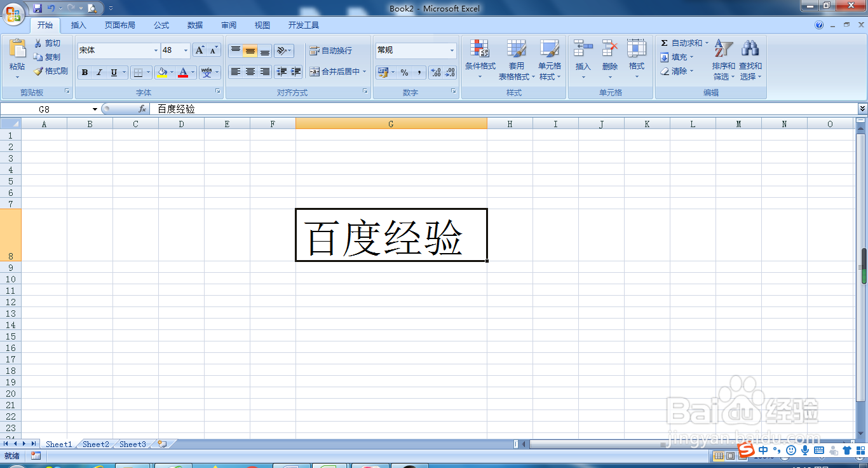Expand the formula bar chevron

862,109
